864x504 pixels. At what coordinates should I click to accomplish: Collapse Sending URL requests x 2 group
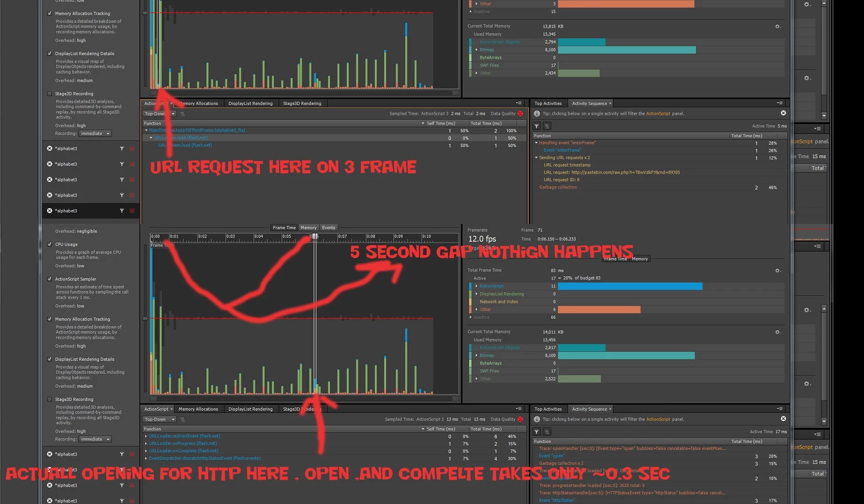(x=536, y=158)
